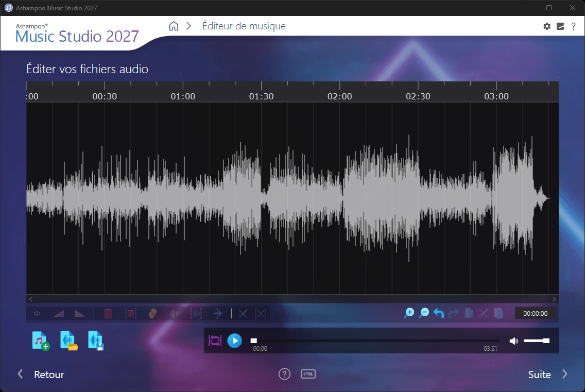This screenshot has width=585, height=392.
Task: Click the mute selection speaker icon
Action: pos(175,314)
